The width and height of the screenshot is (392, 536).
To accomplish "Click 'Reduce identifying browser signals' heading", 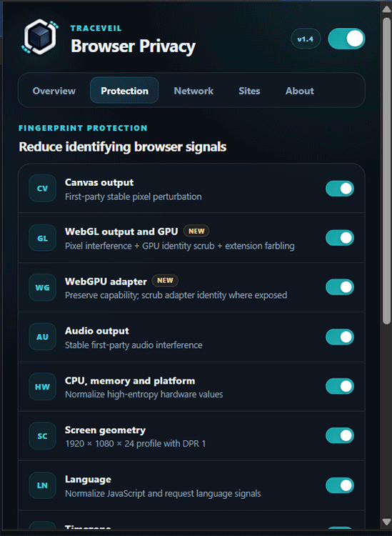I will point(123,147).
